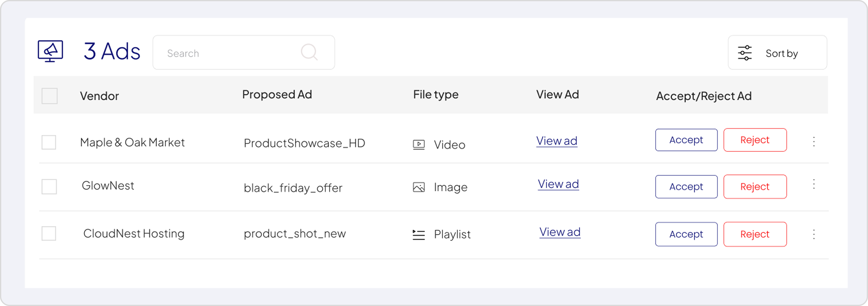Reject the product_shot_new ad
The image size is (868, 306).
pyautogui.click(x=755, y=234)
